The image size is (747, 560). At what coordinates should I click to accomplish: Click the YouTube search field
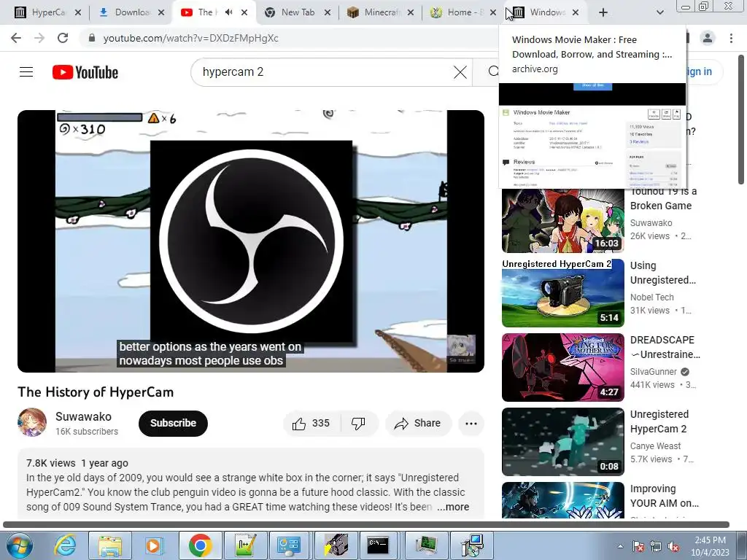[x=324, y=72]
